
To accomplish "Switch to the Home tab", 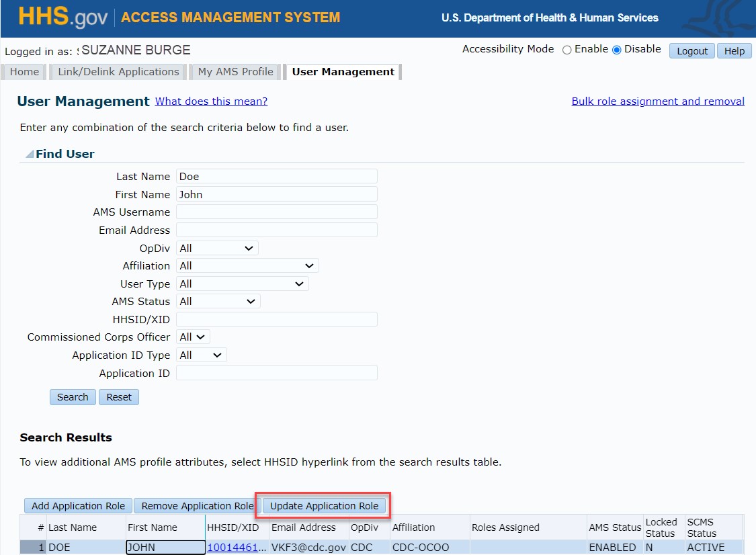I will coord(24,72).
